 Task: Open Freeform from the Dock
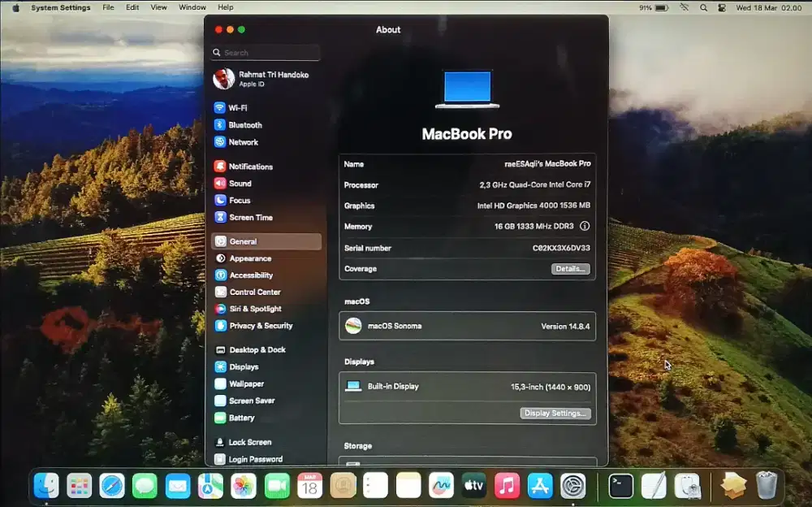tap(441, 486)
